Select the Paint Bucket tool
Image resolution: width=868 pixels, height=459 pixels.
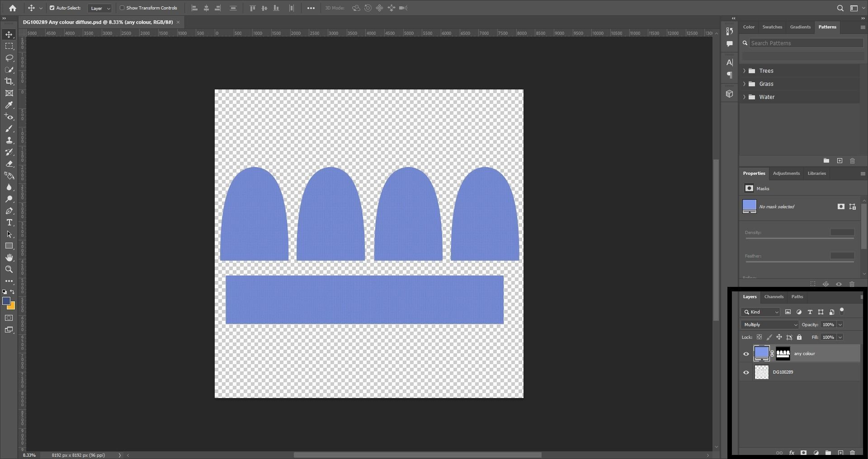click(9, 176)
